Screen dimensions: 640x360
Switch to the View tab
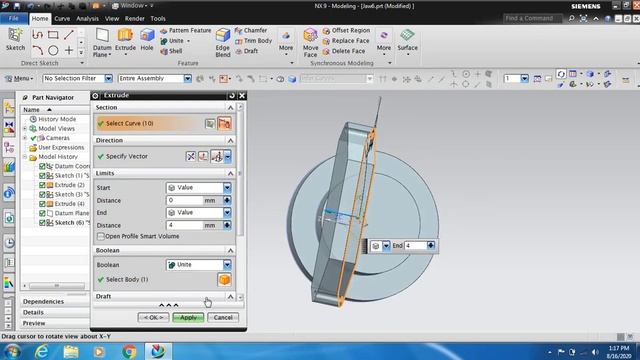coord(112,19)
